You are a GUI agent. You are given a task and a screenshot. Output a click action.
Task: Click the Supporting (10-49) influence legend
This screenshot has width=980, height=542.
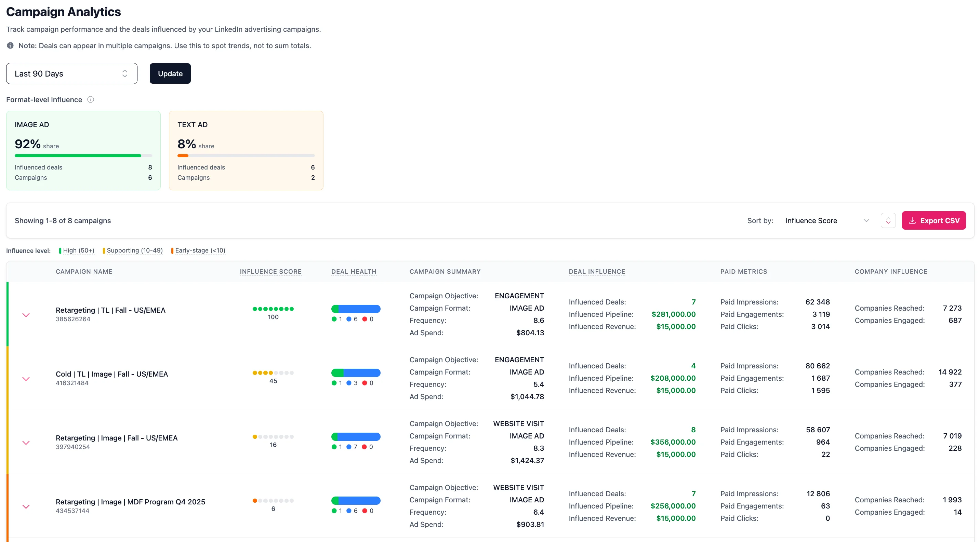tap(134, 250)
